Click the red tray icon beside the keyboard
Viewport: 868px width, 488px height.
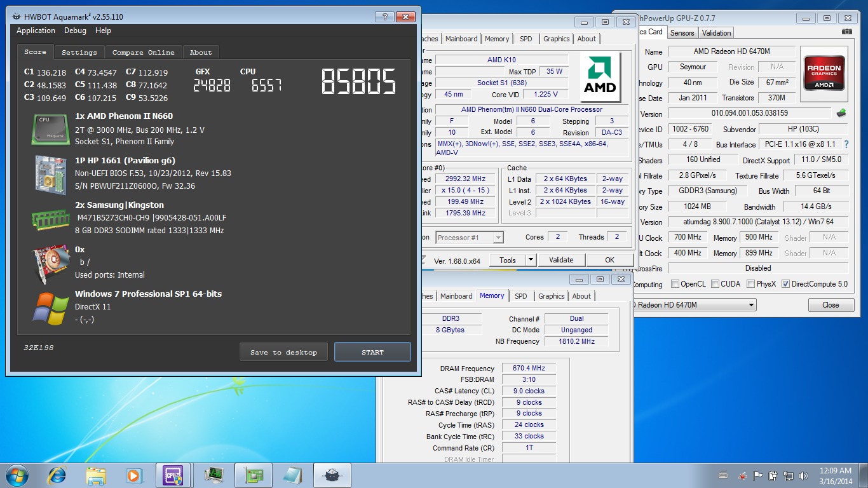click(742, 475)
